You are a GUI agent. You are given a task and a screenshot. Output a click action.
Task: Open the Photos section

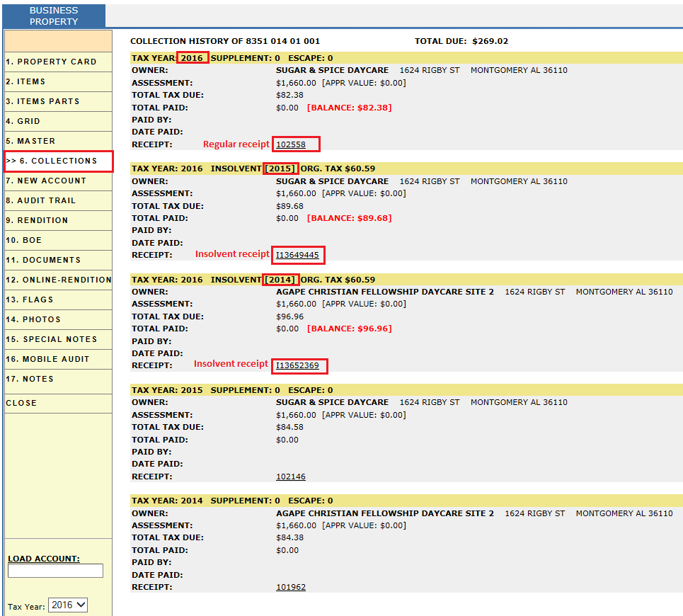(58, 320)
